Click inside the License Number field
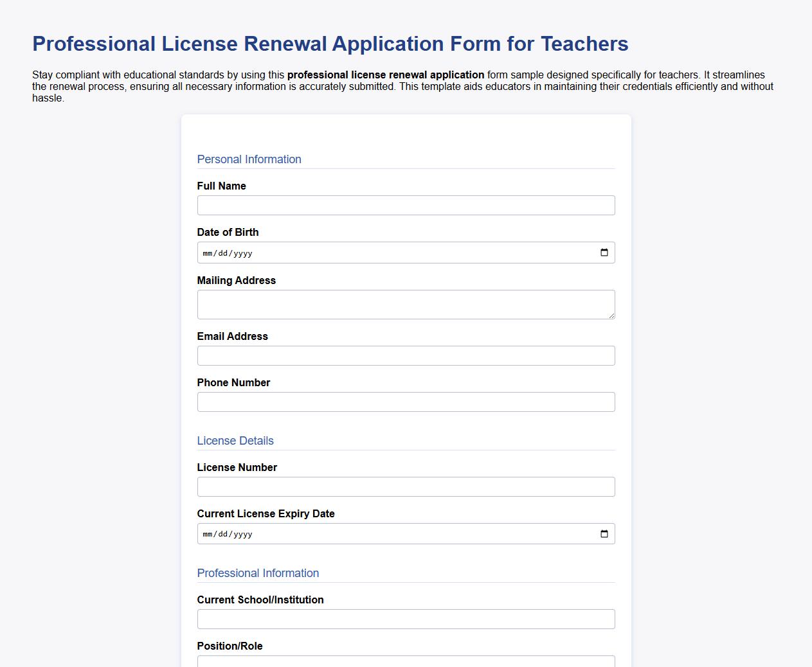The height and width of the screenshot is (667, 812). click(x=405, y=486)
